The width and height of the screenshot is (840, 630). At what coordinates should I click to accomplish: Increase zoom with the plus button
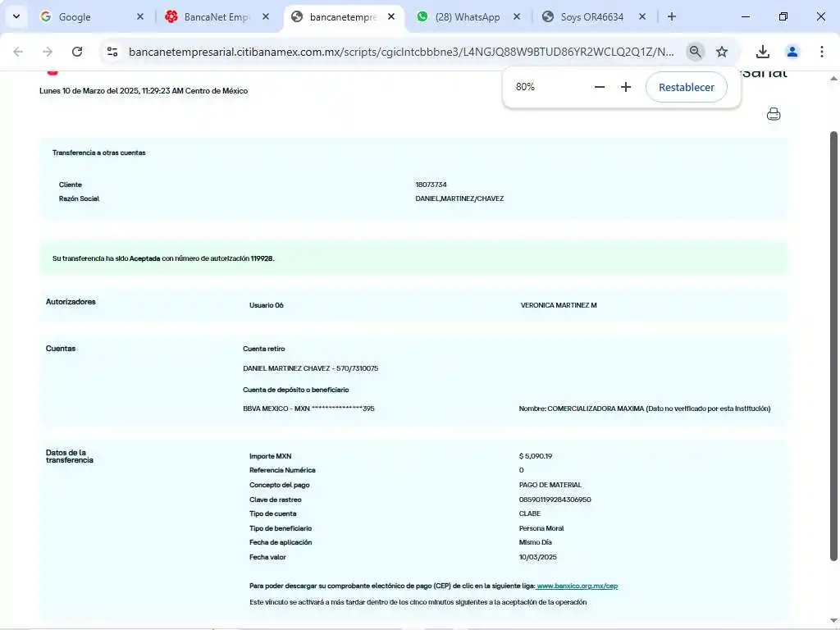pyautogui.click(x=626, y=87)
